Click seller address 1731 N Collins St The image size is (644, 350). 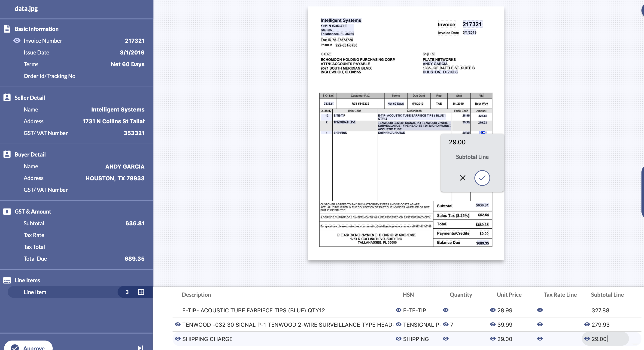point(113,121)
